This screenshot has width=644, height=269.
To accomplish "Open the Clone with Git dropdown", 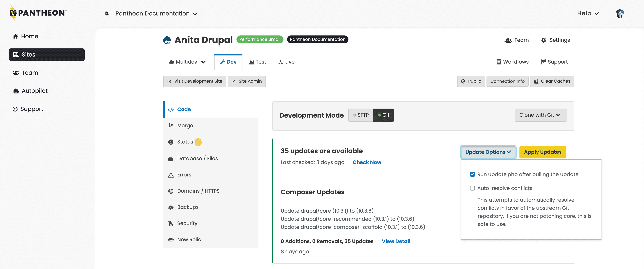I will (541, 115).
